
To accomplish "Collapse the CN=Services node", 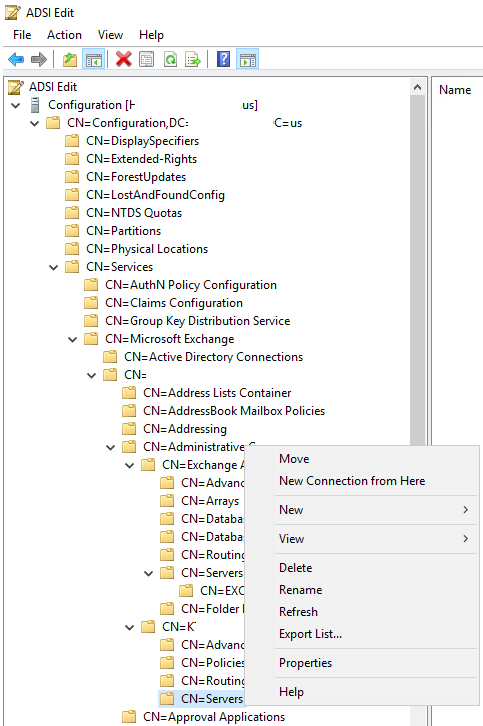I will click(54, 267).
